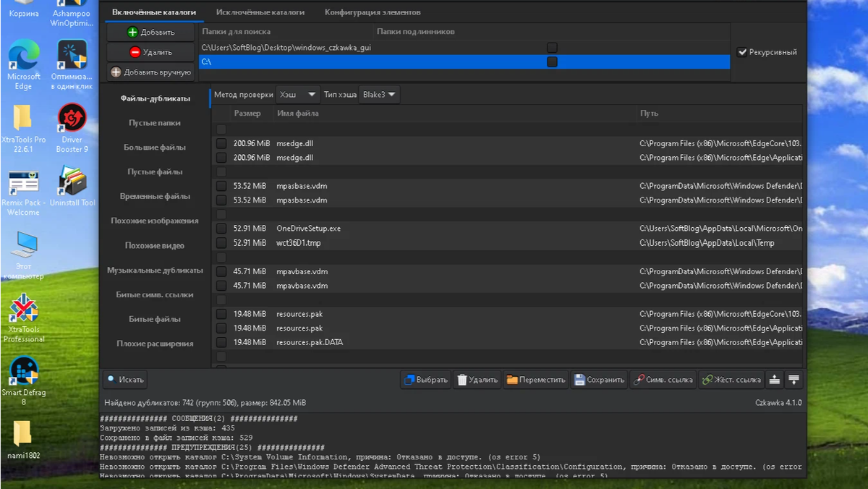
Task: Click the Удалить trash button in bottom toolbar
Action: coord(477,379)
